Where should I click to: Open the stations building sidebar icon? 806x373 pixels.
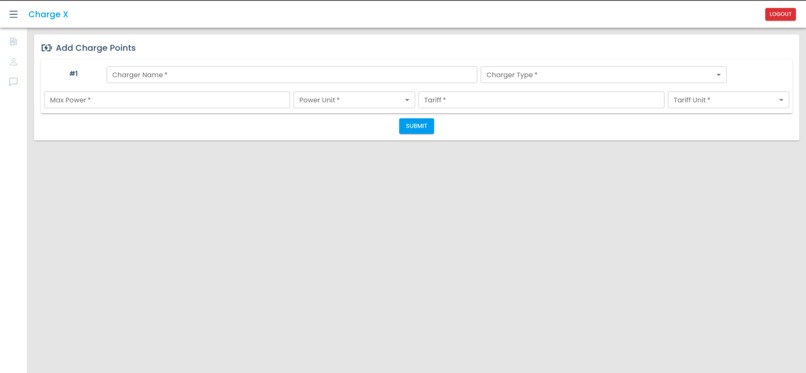tap(13, 42)
